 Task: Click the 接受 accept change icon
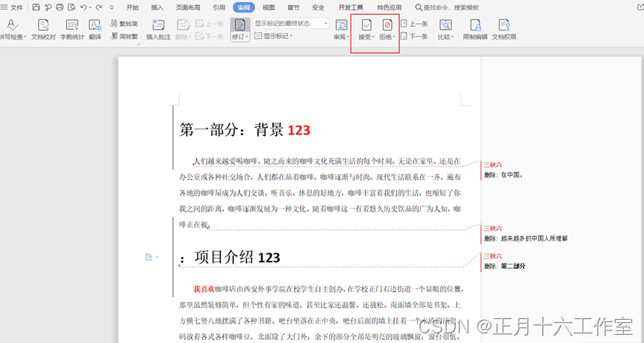(366, 25)
